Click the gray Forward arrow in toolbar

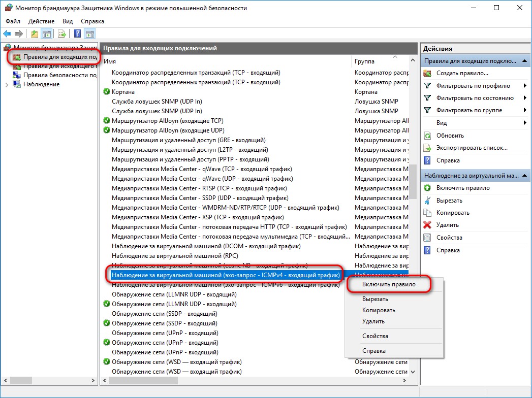pyautogui.click(x=19, y=34)
